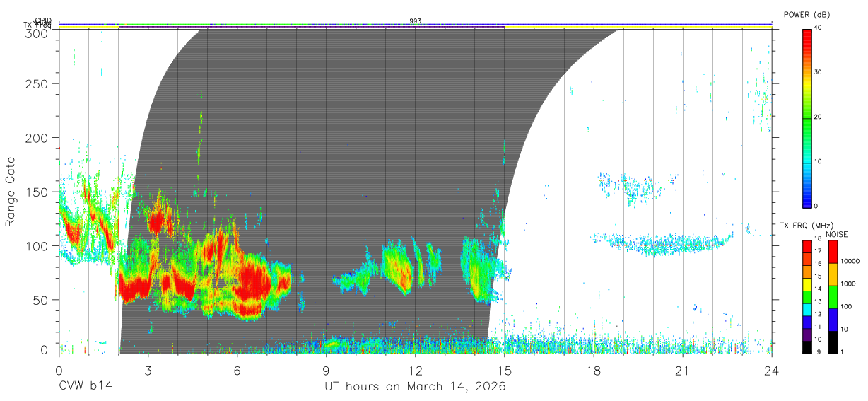Pick the red top segment of the POWER colorbar
868x401 pixels.
[x=807, y=51]
